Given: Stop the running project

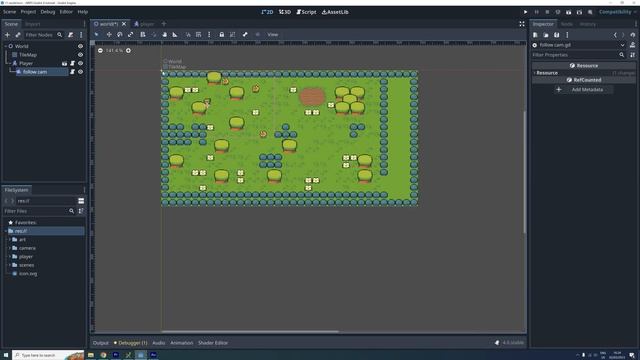Looking at the screenshot, I should pyautogui.click(x=547, y=12).
